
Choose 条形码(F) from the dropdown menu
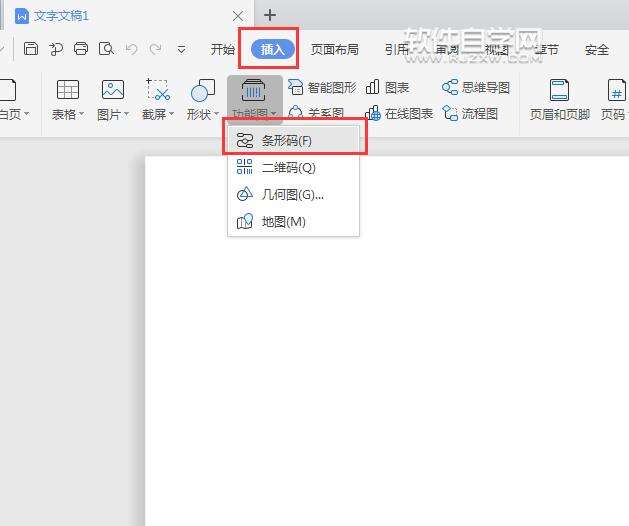(x=293, y=140)
